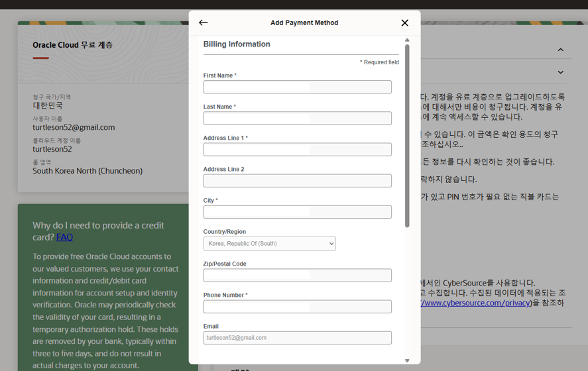Viewport: 588px width, 371px height.
Task: Click the 대한민국 billing country text
Action: (48, 106)
